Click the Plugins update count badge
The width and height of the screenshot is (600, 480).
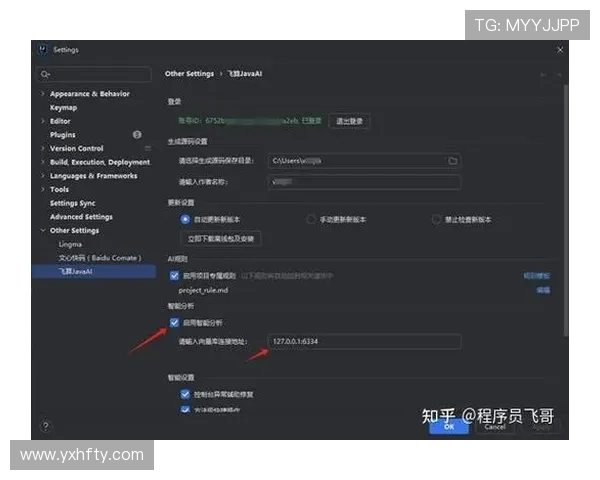pyautogui.click(x=137, y=134)
